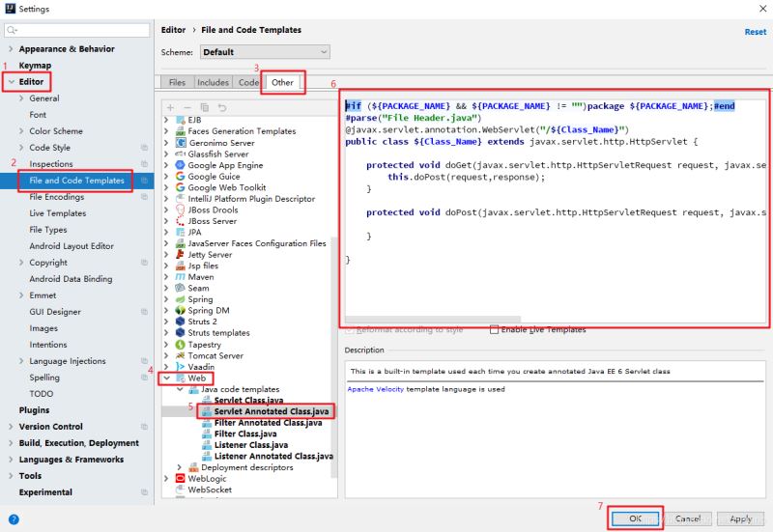Click the Add template plus icon
The width and height of the screenshot is (773, 532).
click(171, 107)
